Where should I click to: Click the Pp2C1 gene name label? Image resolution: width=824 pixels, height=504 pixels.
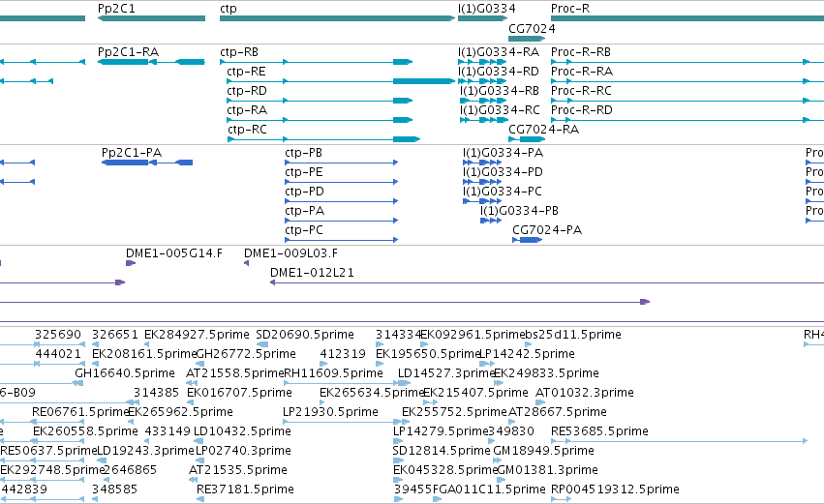(116, 9)
